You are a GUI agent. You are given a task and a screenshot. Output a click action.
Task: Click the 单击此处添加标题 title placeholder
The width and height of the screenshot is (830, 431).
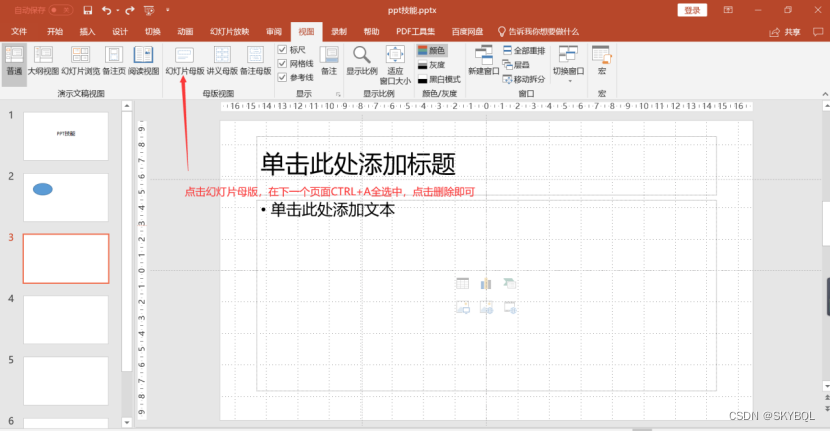coord(486,166)
